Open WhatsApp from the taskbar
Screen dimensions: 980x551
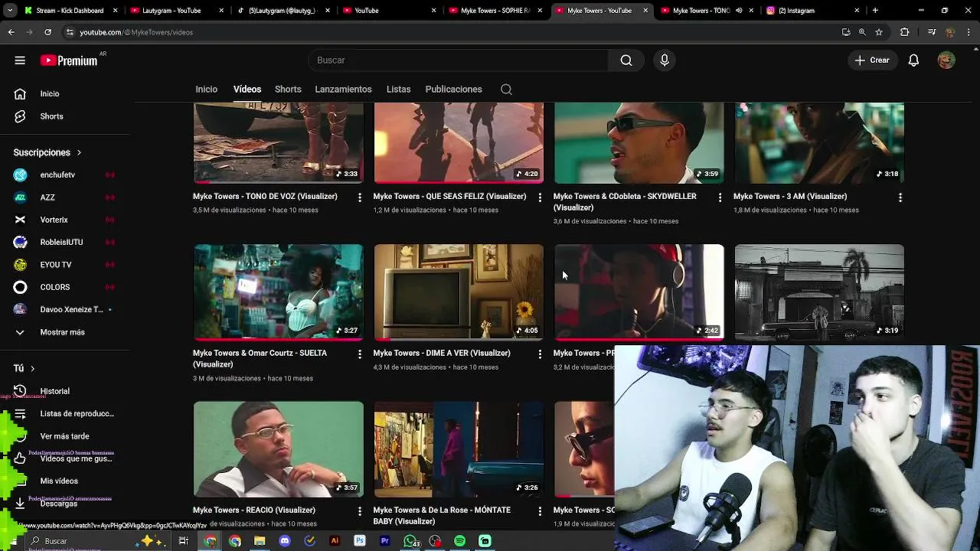click(410, 541)
